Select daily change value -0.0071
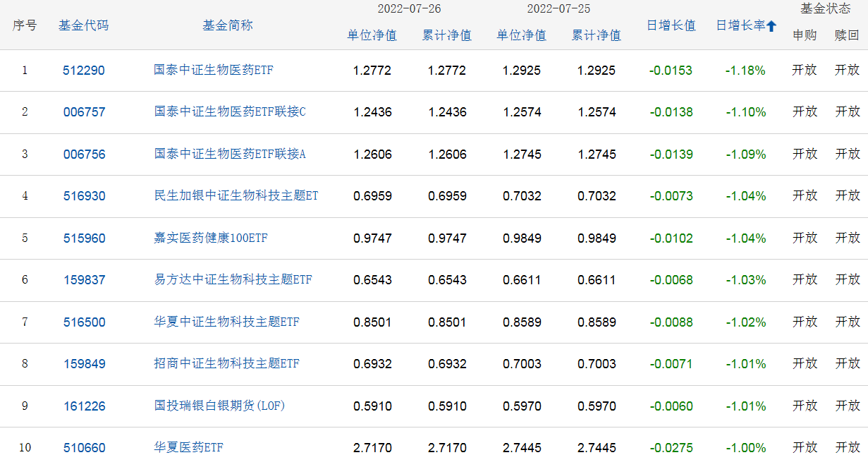 tap(671, 364)
